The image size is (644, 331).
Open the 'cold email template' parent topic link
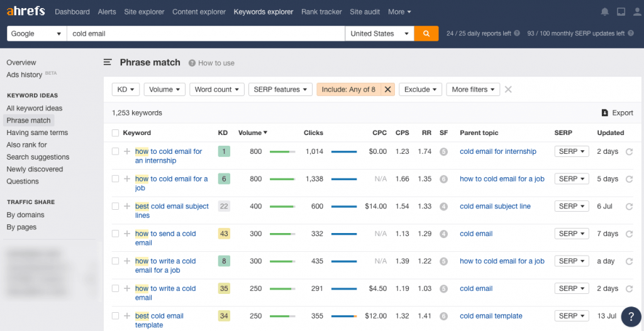coord(491,316)
